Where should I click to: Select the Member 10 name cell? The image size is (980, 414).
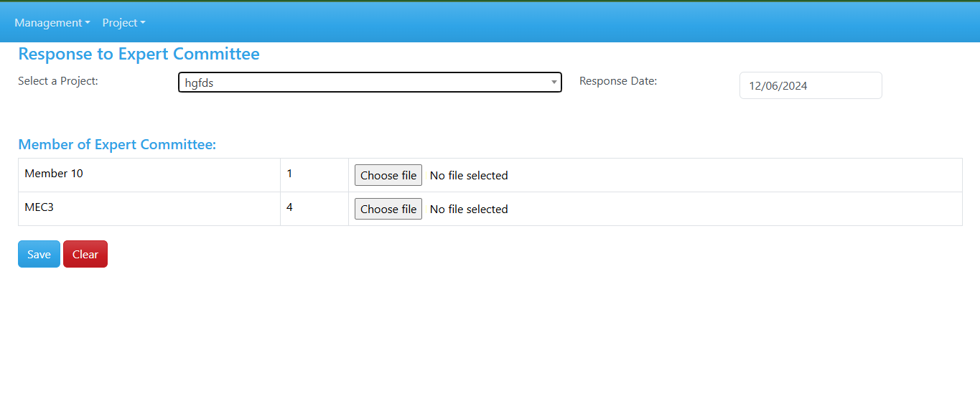149,175
